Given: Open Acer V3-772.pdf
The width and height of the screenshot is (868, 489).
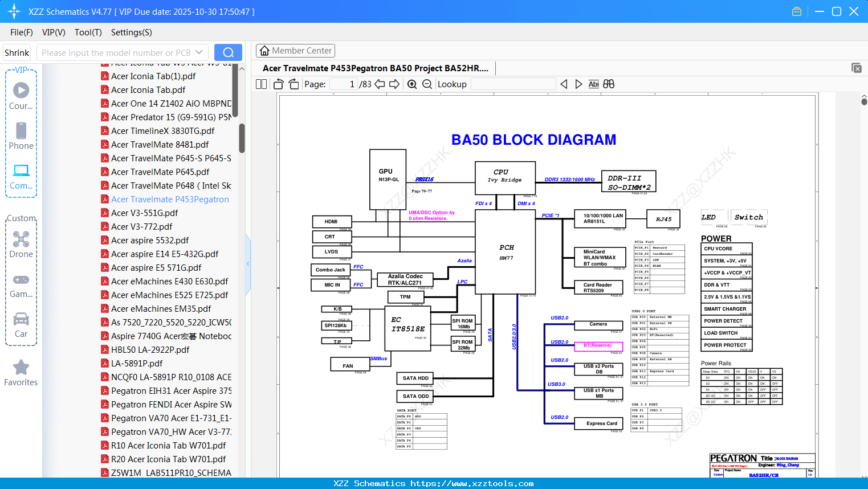Looking at the screenshot, I should (141, 226).
